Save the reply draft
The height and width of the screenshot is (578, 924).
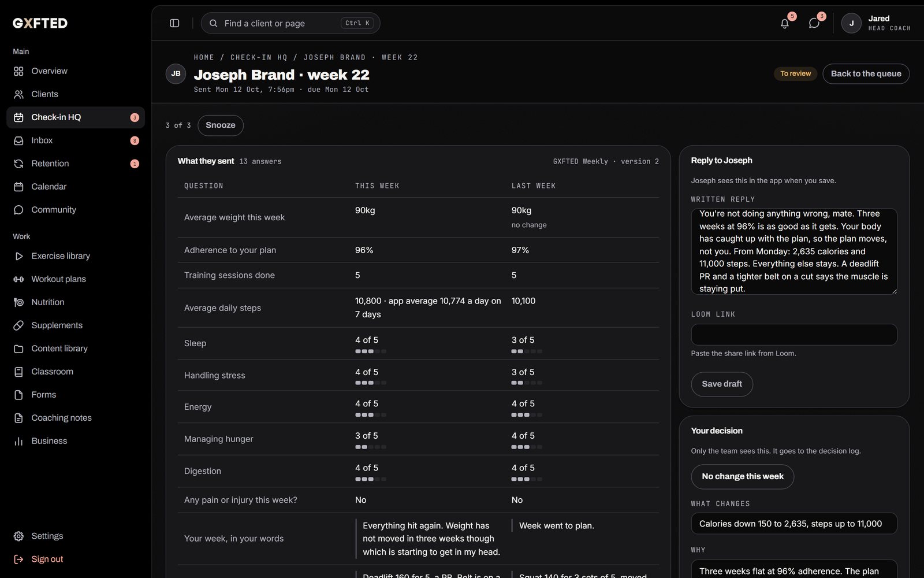(722, 384)
